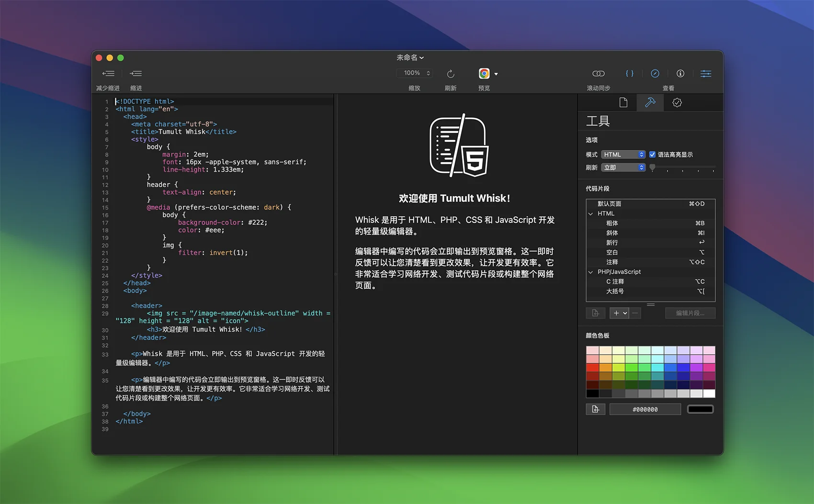
Task: Select the 新行 snippet
Action: [x=650, y=243]
